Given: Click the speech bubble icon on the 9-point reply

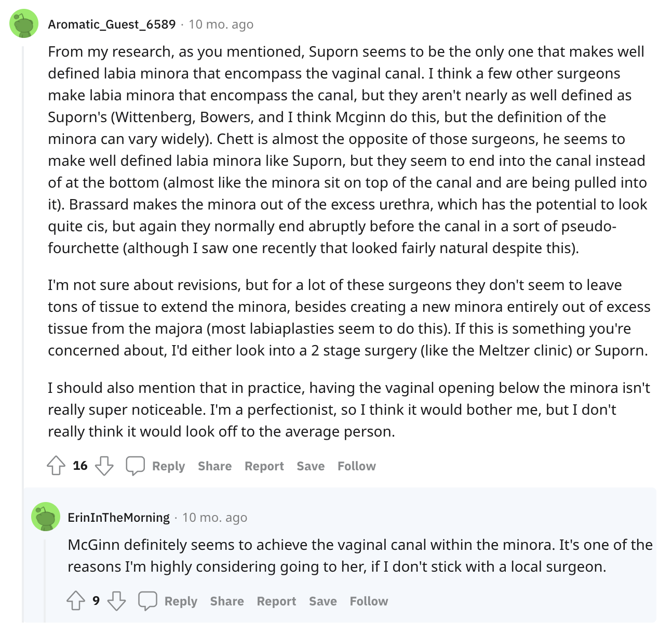Looking at the screenshot, I should [x=147, y=601].
